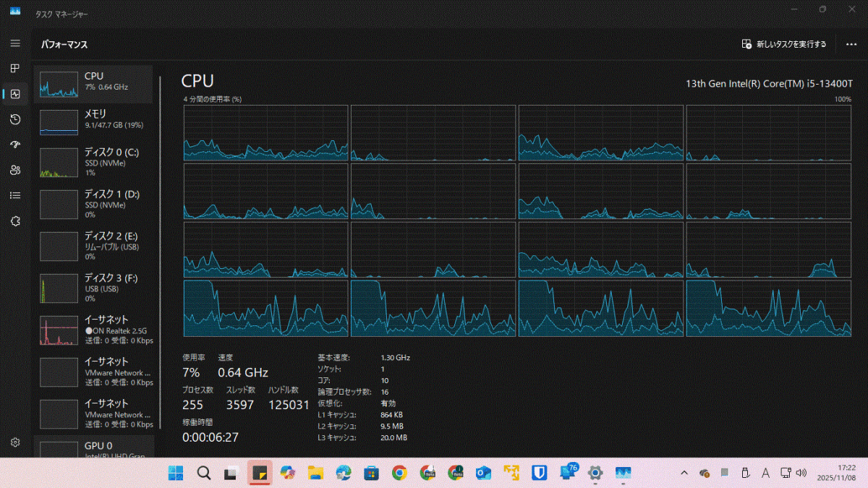The image size is (868, 488).
Task: Switch to the Details page icon
Action: coord(14,195)
